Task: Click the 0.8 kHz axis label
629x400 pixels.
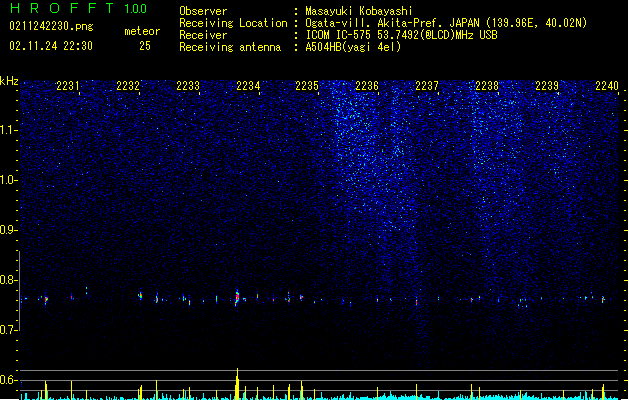Action: (x=8, y=280)
